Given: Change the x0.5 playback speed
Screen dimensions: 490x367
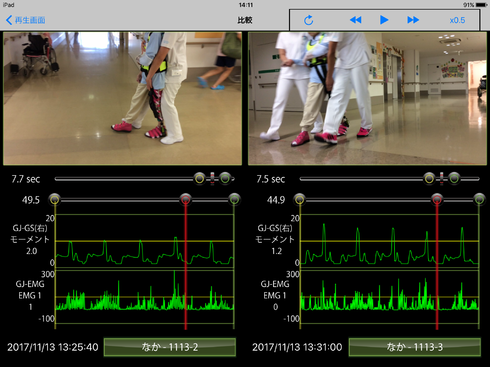Looking at the screenshot, I should (x=457, y=20).
